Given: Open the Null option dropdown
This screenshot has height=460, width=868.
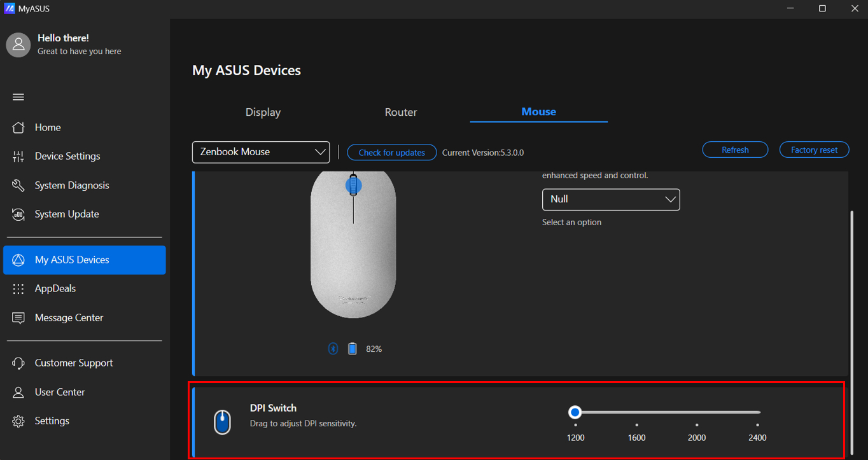Looking at the screenshot, I should coord(611,199).
